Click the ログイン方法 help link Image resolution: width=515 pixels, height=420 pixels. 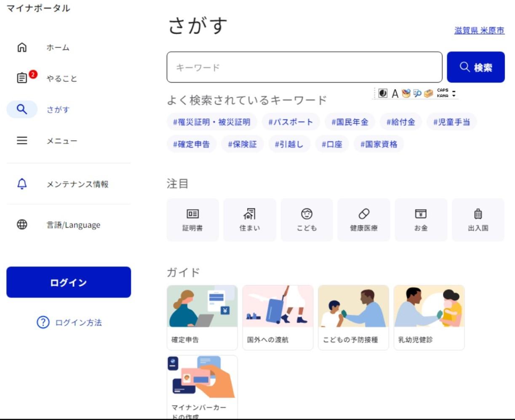coord(69,323)
